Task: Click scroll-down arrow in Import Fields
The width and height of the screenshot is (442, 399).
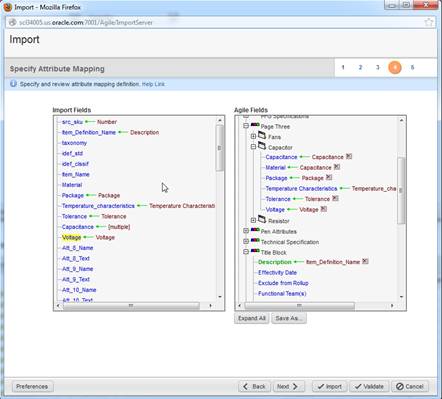Action: [220, 297]
